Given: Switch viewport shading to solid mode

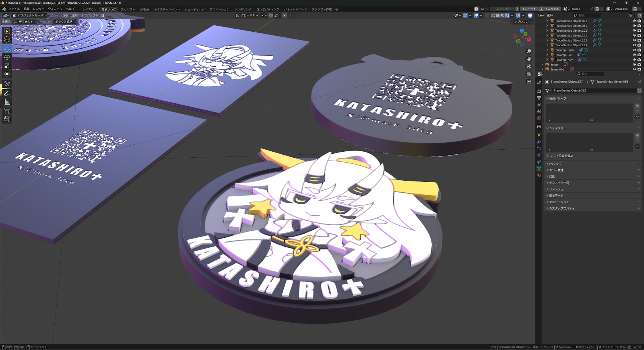Looking at the screenshot, I should click(x=497, y=16).
